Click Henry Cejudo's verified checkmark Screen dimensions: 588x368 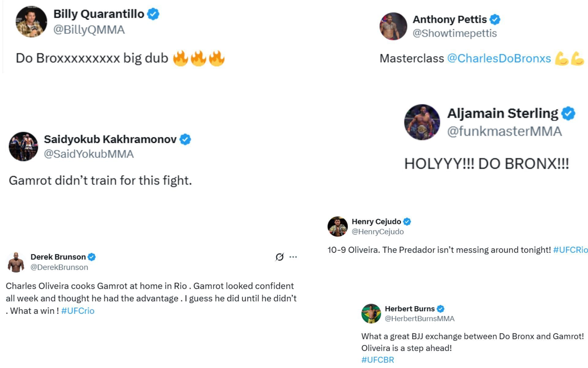[x=407, y=221]
